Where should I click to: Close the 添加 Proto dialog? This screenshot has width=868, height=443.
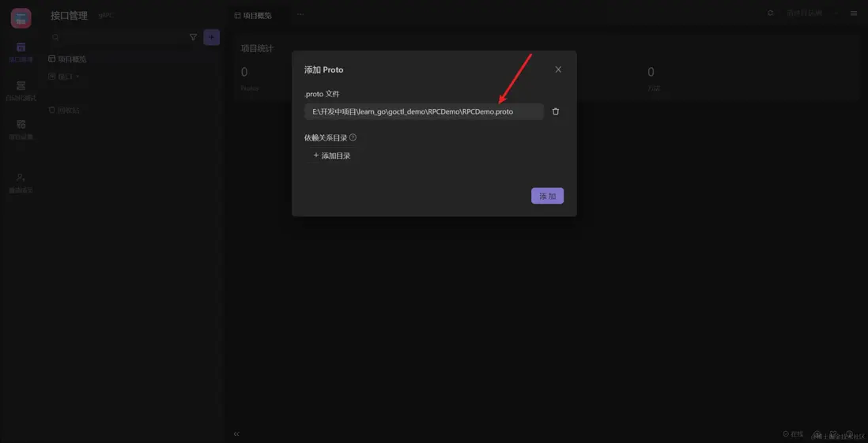pos(558,69)
